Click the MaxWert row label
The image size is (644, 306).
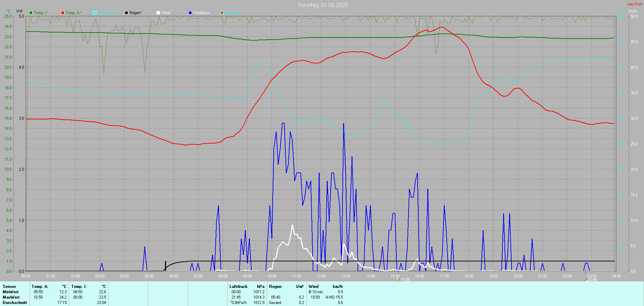tap(11, 297)
